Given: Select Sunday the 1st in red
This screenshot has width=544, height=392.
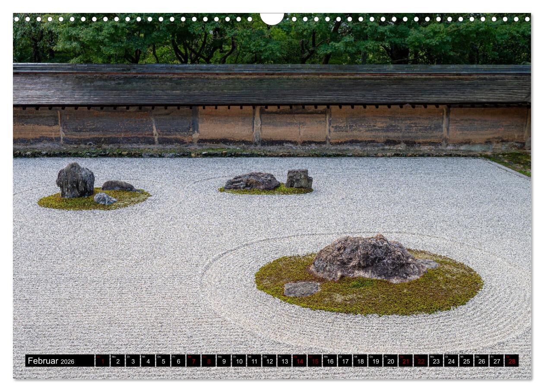Looking at the screenshot, I should pos(102,361).
